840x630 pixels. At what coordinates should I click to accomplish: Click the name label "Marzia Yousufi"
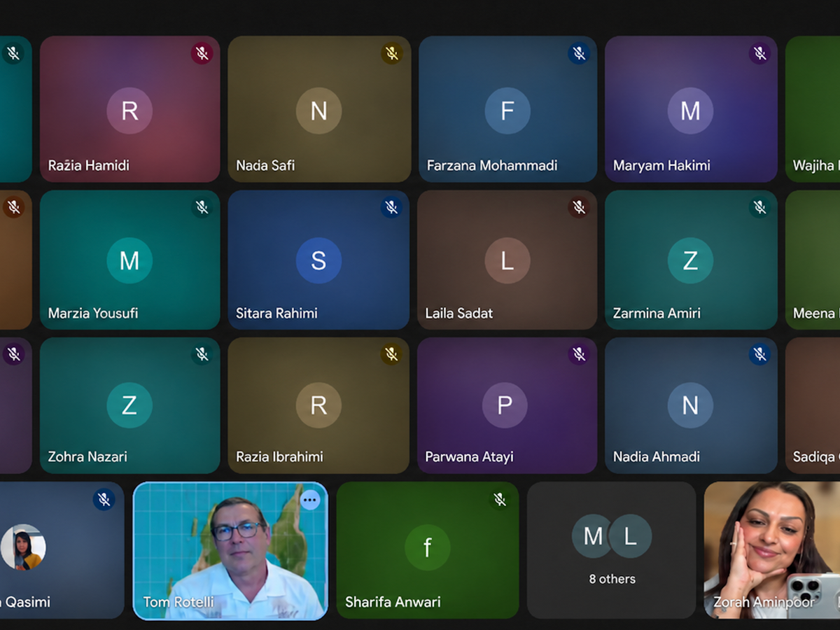93,314
